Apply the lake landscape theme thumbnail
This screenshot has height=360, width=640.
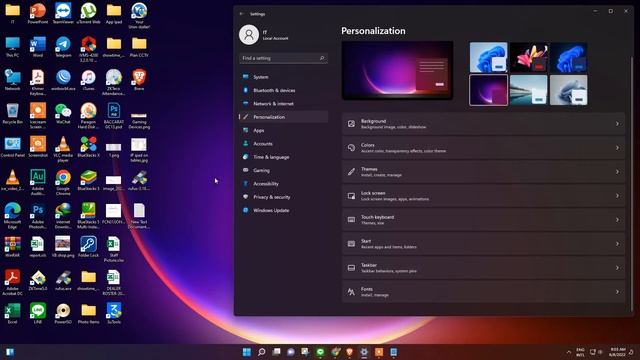tap(529, 90)
